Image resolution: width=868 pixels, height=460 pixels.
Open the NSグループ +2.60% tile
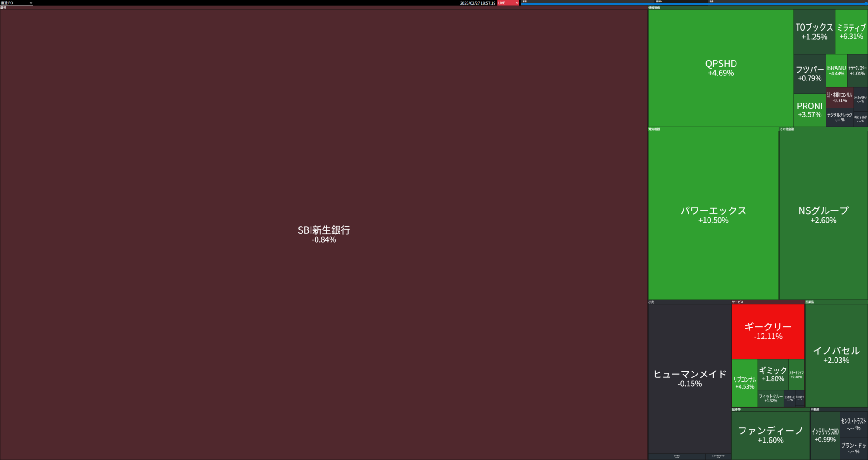click(823, 215)
